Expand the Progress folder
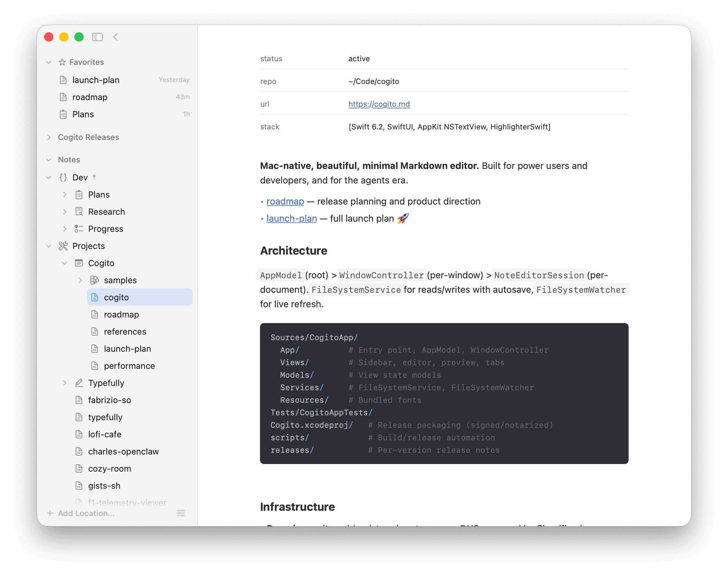This screenshot has width=728, height=575. [65, 229]
